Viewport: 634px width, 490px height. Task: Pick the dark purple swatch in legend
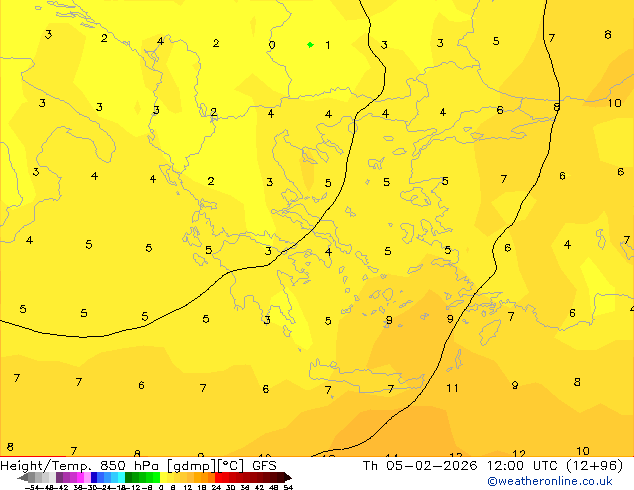[59, 477]
